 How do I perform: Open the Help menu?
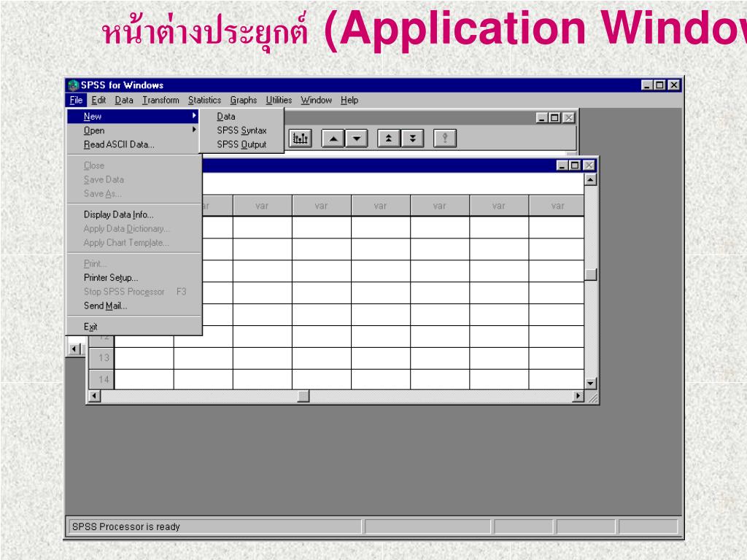point(349,100)
